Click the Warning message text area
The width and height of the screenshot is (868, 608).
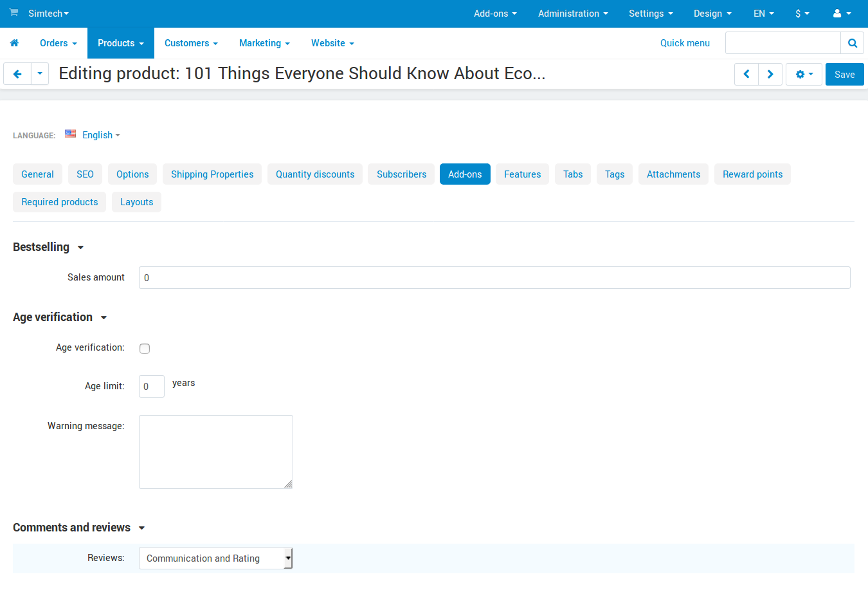pos(216,452)
